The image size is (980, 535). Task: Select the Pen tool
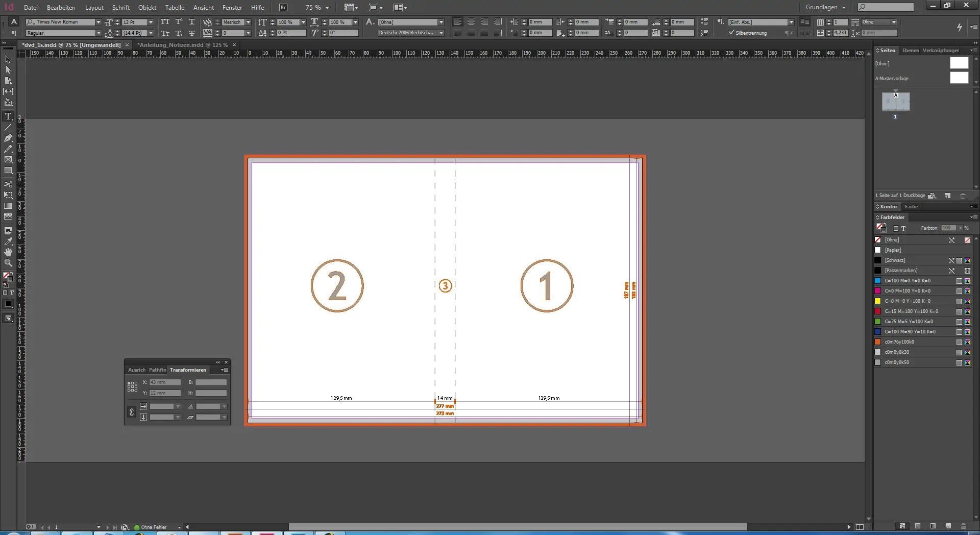[8, 138]
